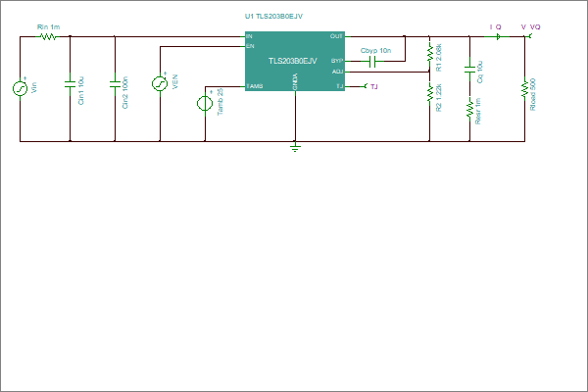
Task: Click the I_Q current probe arrow
Action: point(498,37)
